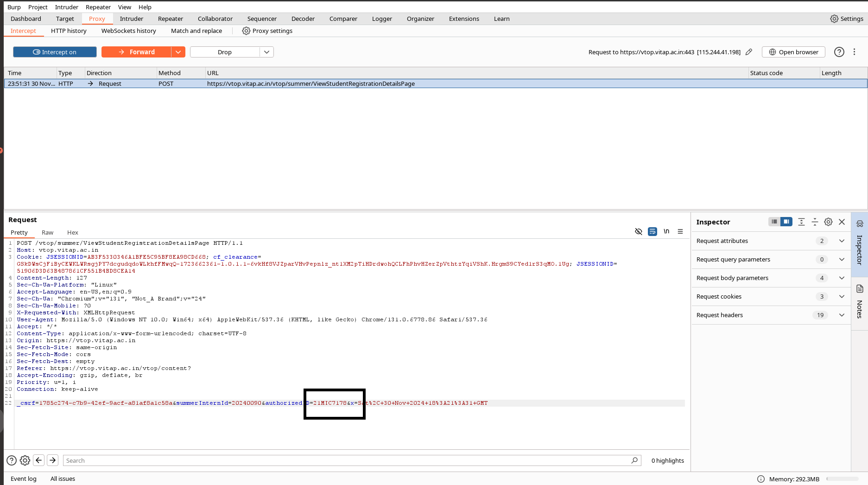Image resolution: width=868 pixels, height=485 pixels.
Task: Open the Forward button dropdown arrow
Action: point(178,52)
